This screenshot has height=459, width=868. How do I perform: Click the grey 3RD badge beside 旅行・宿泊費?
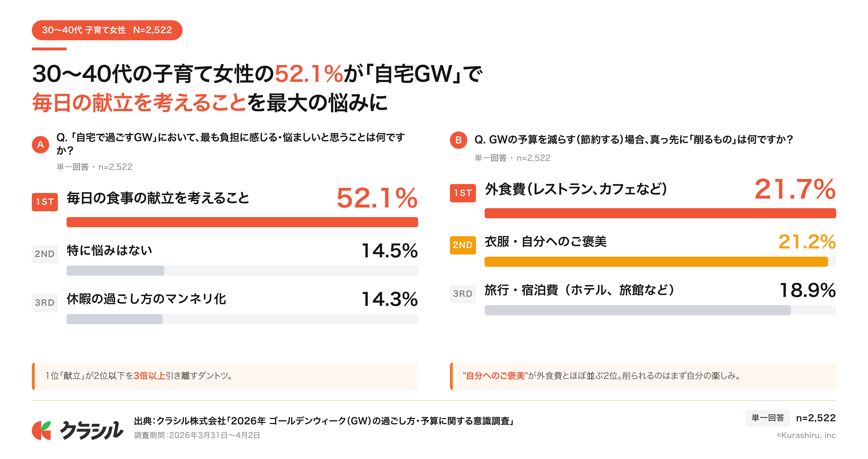(x=463, y=294)
